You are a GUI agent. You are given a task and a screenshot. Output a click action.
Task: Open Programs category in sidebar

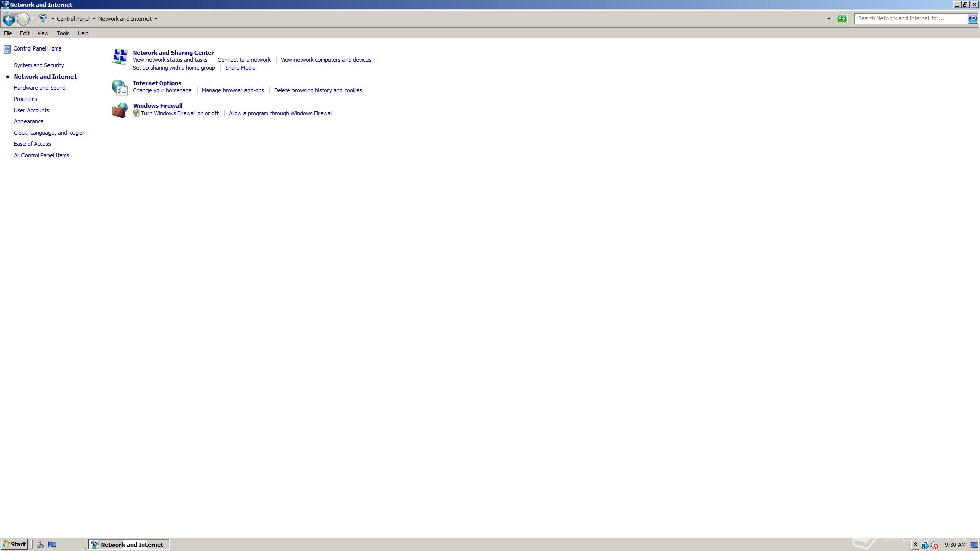coord(26,99)
